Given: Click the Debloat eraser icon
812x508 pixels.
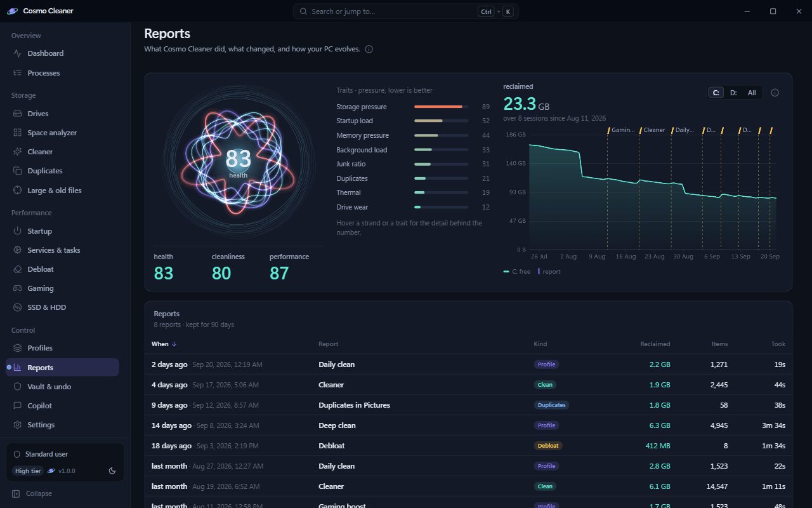Looking at the screenshot, I should tap(17, 269).
